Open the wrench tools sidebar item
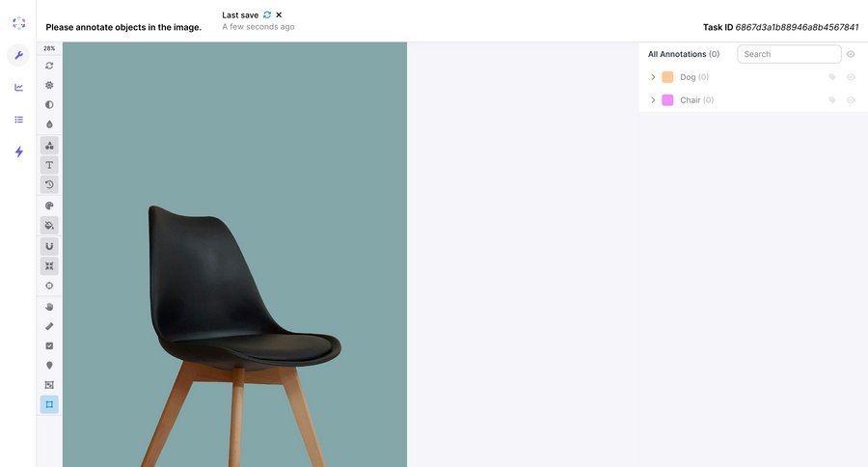Viewport: 868px width, 467px height. pos(18,55)
